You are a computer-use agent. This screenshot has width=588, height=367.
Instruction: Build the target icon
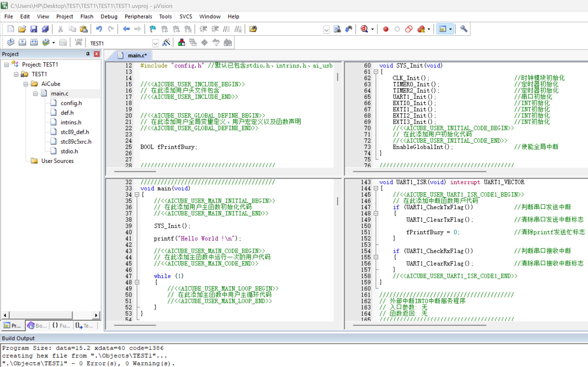pos(22,43)
